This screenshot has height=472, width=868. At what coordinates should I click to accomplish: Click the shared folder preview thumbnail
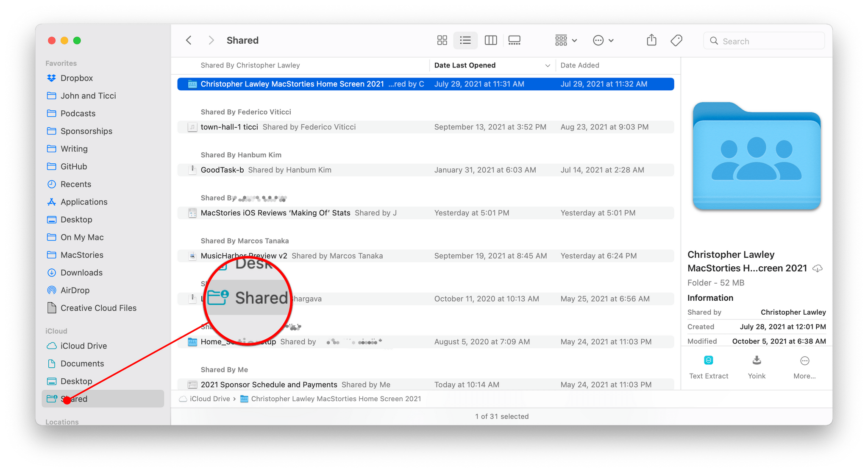(757, 156)
